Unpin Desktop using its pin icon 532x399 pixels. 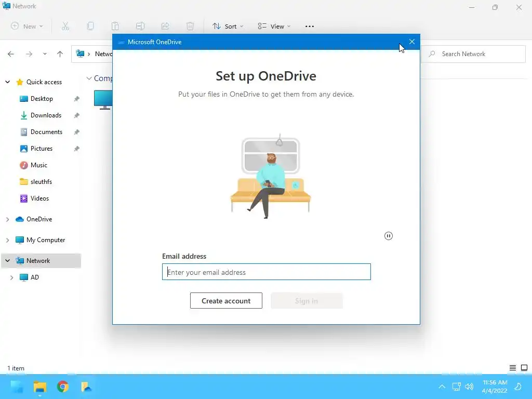point(77,99)
